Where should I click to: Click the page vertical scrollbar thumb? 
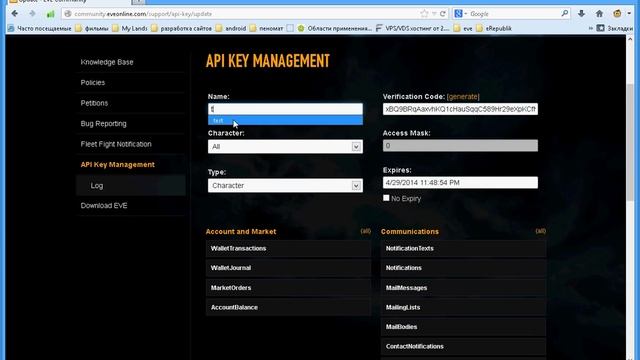pyautogui.click(x=630, y=143)
